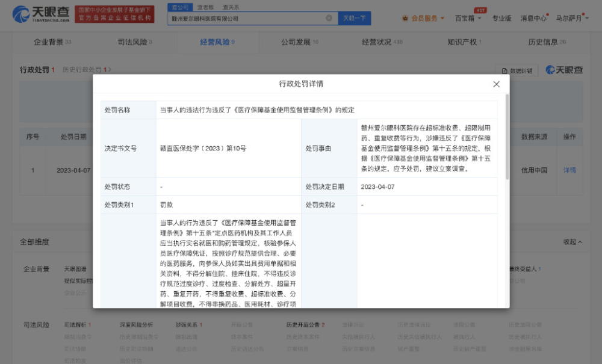Click the 专业版 link in header
The image size is (602, 364).
[x=501, y=18]
